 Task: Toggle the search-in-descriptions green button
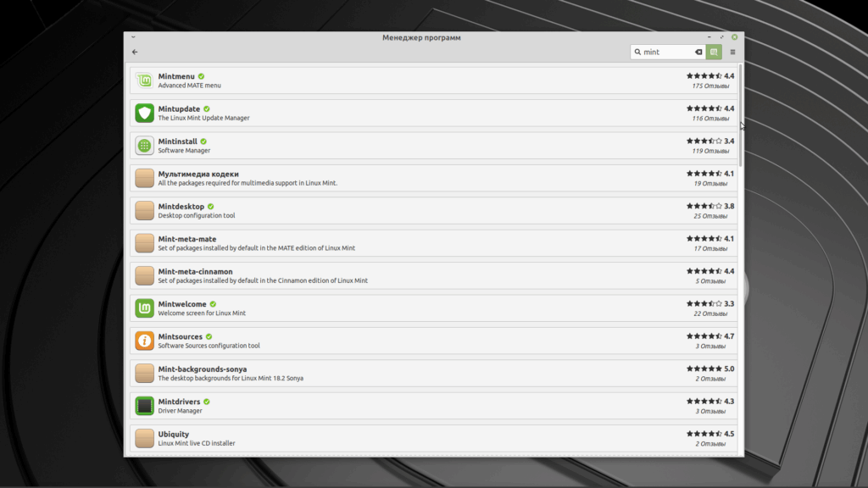714,52
